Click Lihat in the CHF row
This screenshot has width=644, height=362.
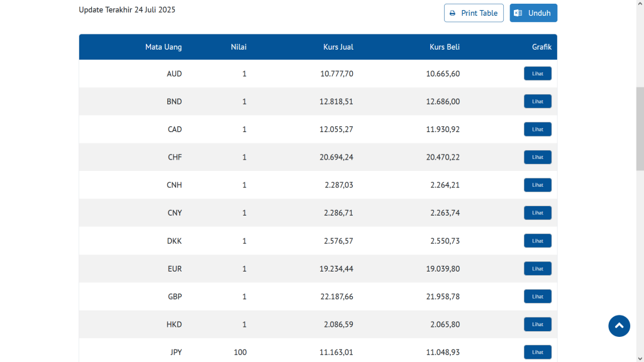coord(537,157)
